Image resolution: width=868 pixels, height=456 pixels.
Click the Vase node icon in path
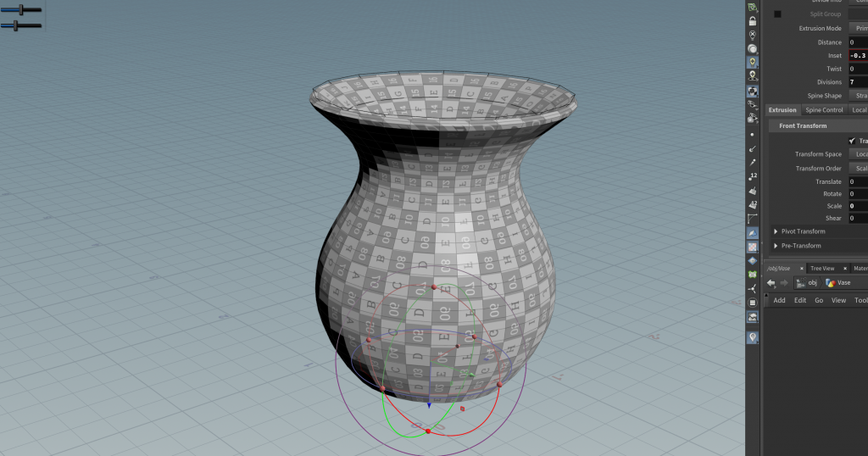point(831,282)
